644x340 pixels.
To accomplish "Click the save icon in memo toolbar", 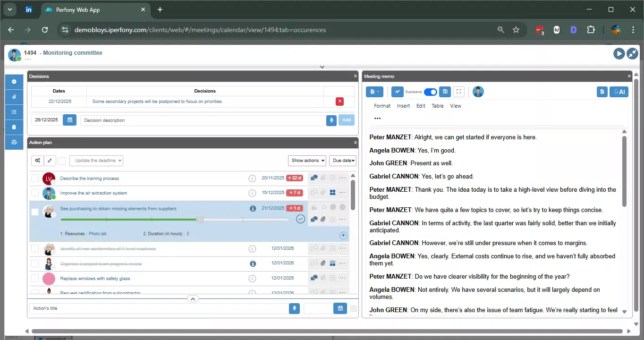I will coord(444,92).
